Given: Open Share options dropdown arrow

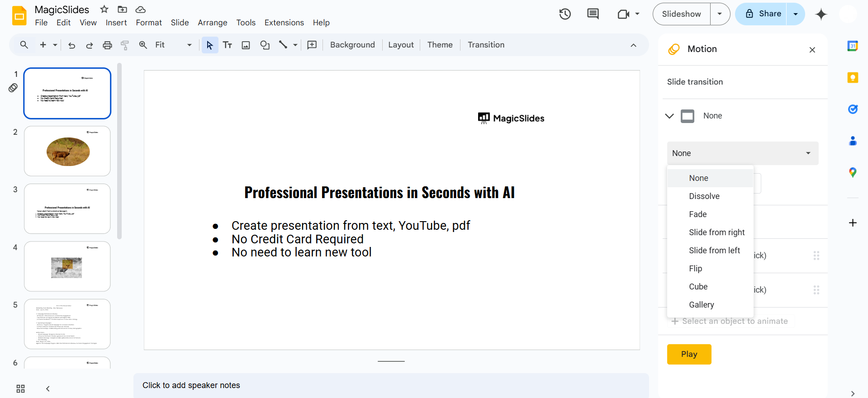Looking at the screenshot, I should click(796, 14).
